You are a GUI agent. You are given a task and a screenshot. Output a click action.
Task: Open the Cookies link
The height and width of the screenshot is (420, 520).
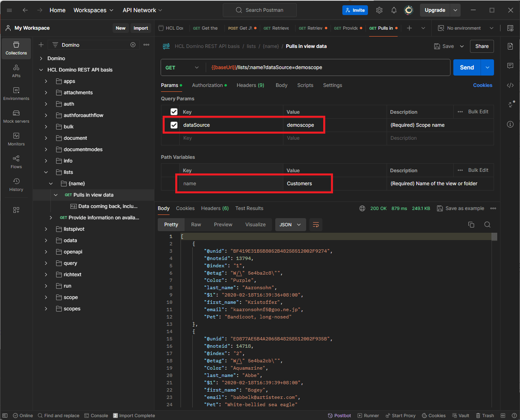pos(483,85)
